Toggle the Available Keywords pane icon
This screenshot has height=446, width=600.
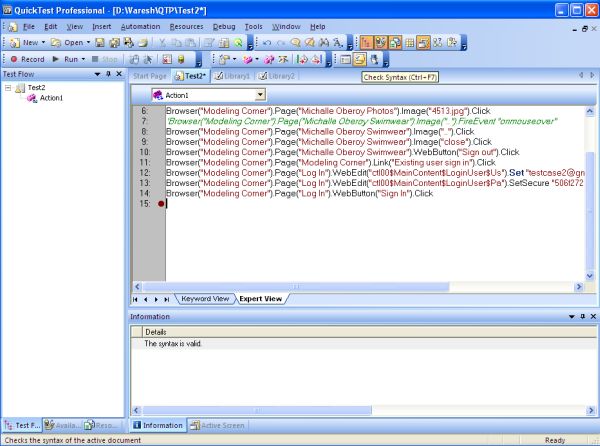[x=380, y=42]
